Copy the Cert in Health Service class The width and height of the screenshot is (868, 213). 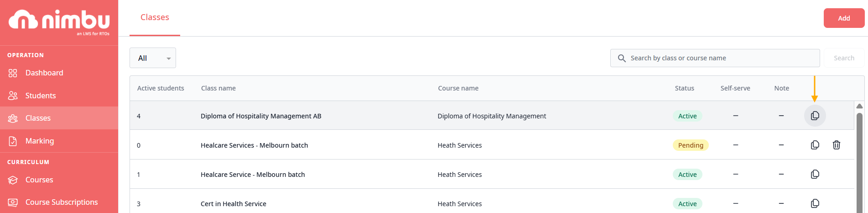tap(815, 203)
